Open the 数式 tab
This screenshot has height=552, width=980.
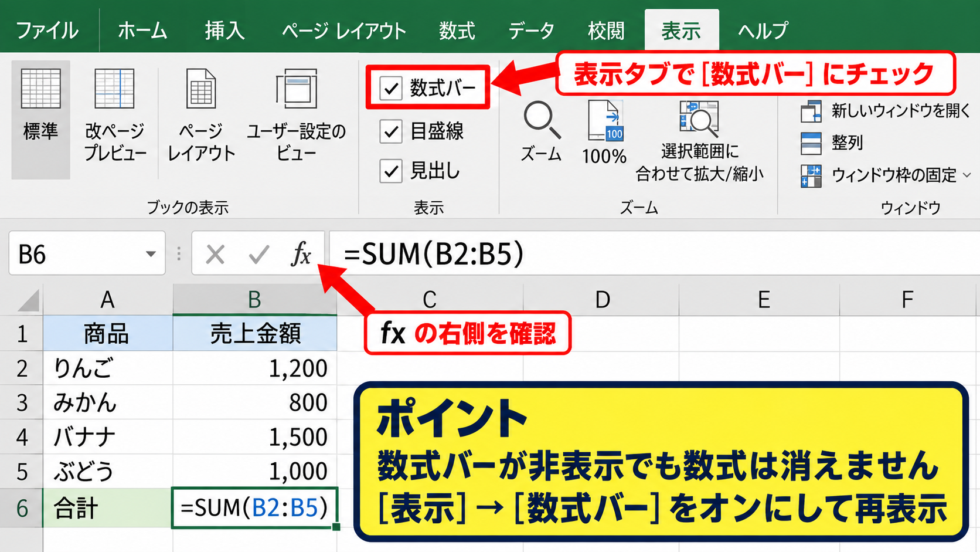click(x=457, y=31)
